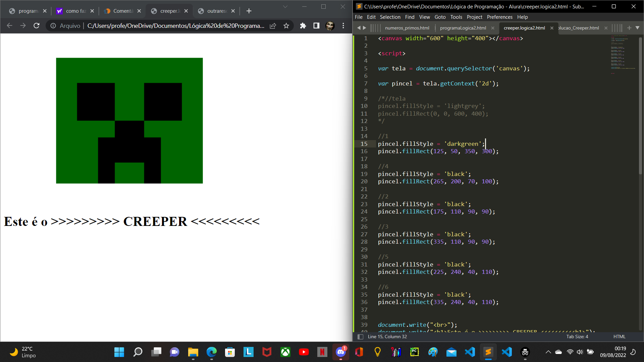Click 'darkgreen' string on line 15

[463, 144]
